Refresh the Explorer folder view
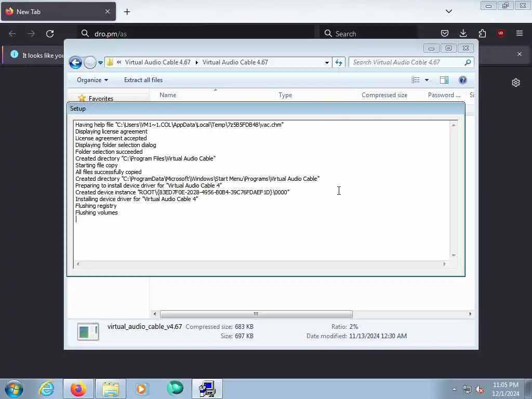The image size is (532, 399). click(x=339, y=62)
